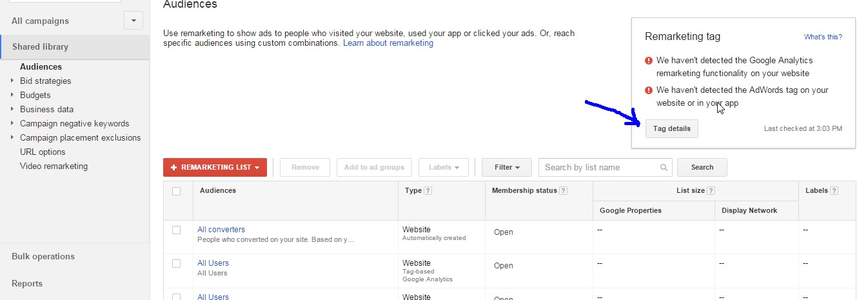The image size is (868, 300).
Task: Open Campaign negative keywords
Action: point(74,123)
